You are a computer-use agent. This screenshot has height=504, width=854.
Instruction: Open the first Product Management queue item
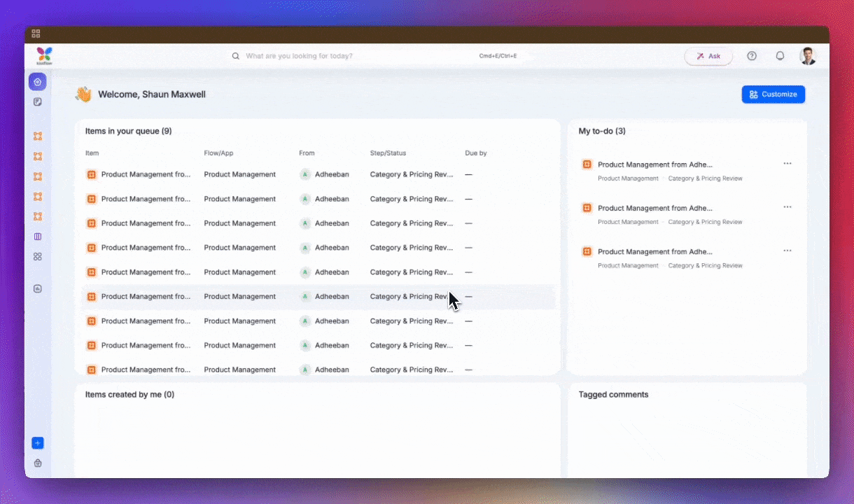pyautogui.click(x=145, y=174)
